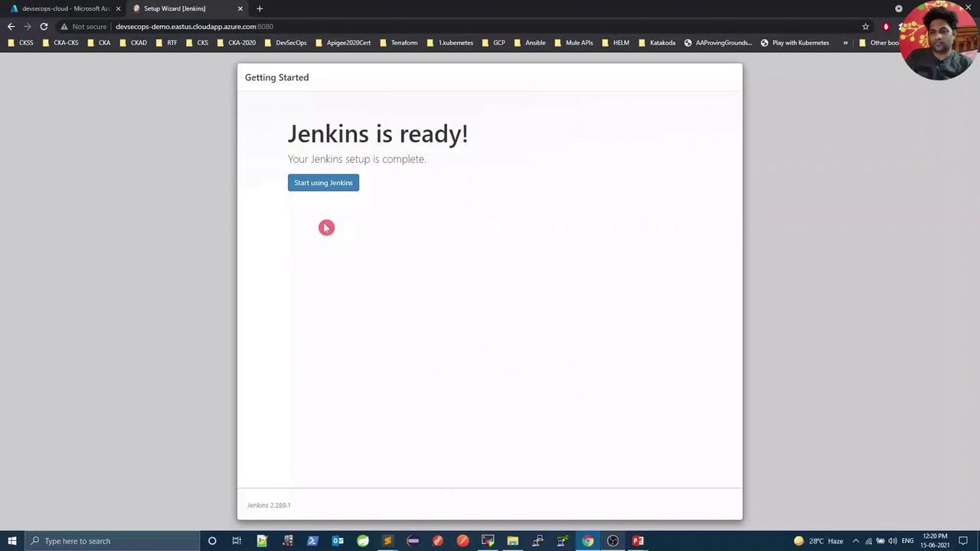This screenshot has height=551, width=980.
Task: Open the Terraform bookmark folder
Action: 399,43
